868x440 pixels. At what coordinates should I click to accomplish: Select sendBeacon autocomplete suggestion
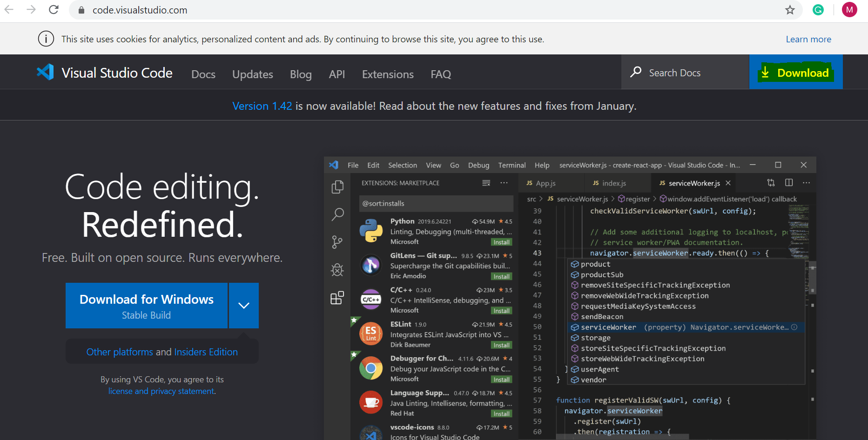click(687, 317)
